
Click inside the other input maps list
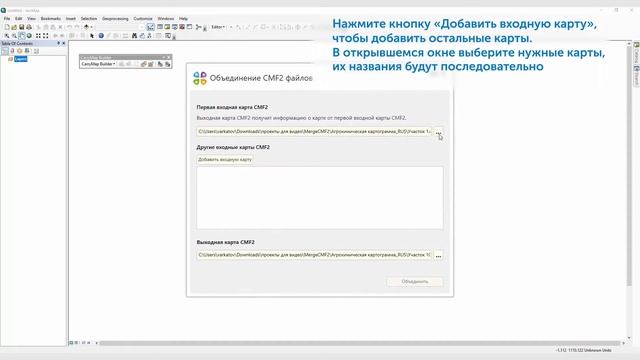pyautogui.click(x=320, y=198)
